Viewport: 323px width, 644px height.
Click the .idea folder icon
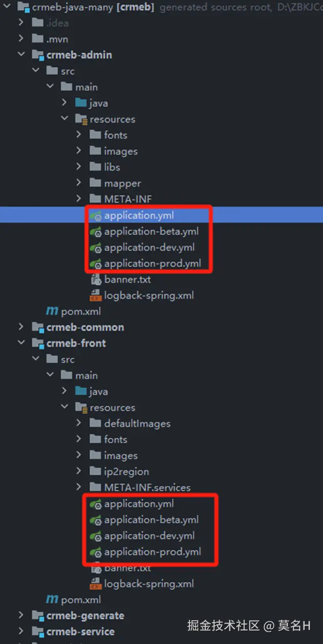click(x=38, y=23)
